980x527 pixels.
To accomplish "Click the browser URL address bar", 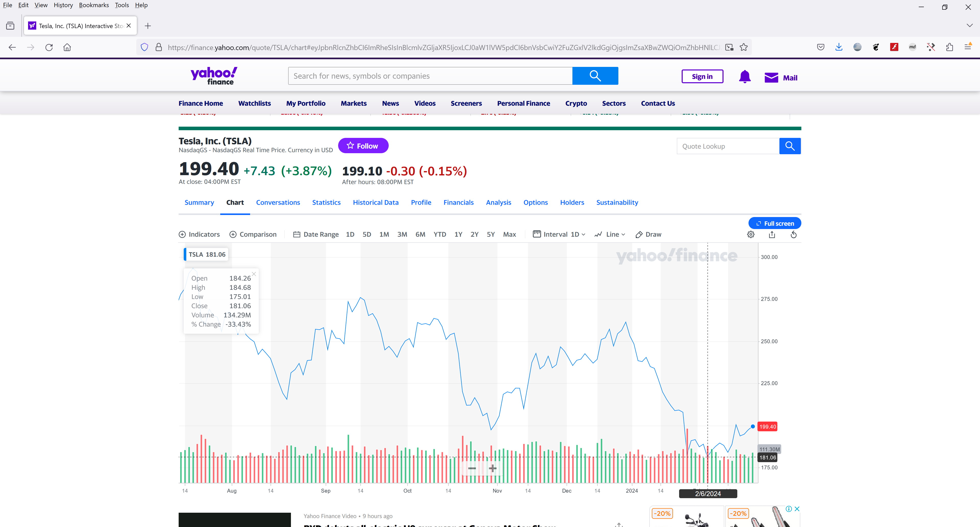I will click(x=443, y=47).
